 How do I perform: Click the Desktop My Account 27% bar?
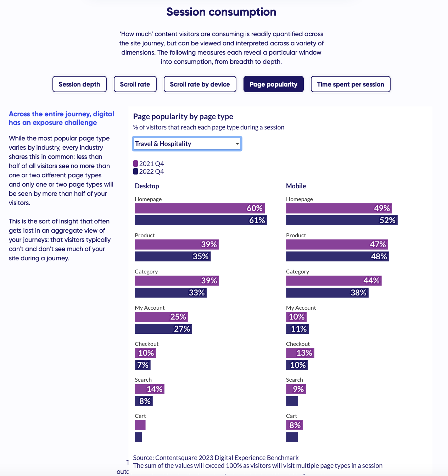pyautogui.click(x=163, y=329)
